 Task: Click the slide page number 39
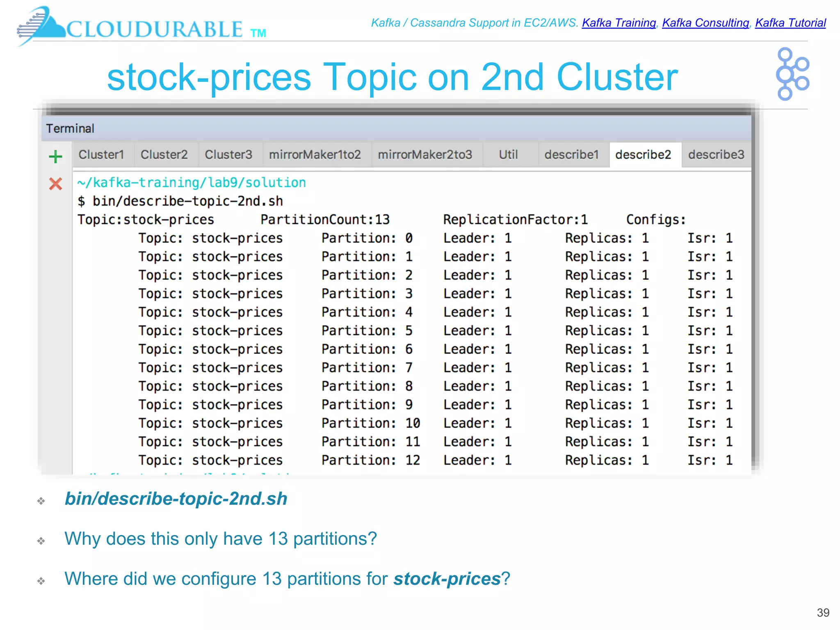tap(823, 612)
